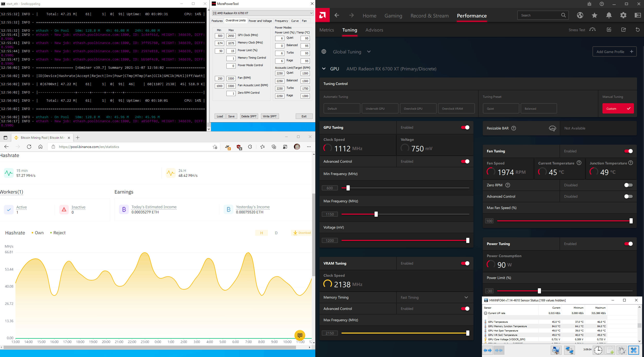This screenshot has width=644, height=357.
Task: Click HWiNFO scrollbar down arrow
Action: coord(639,341)
